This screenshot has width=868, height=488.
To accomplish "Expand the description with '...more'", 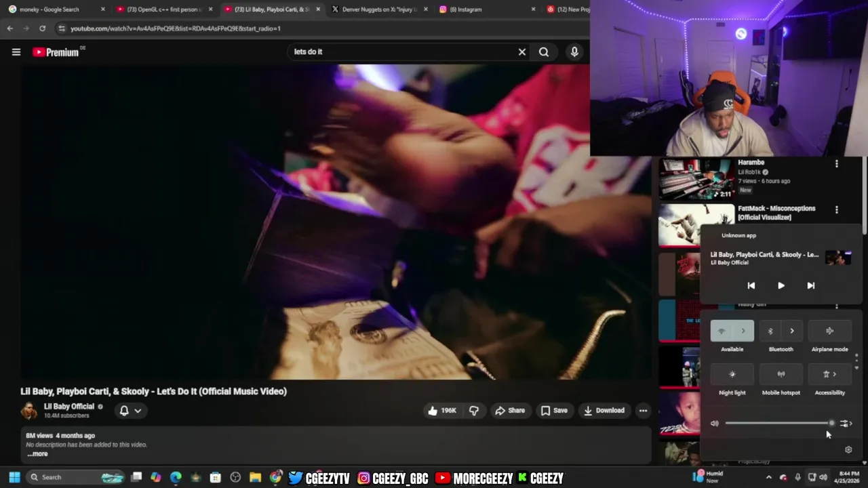I will (x=38, y=454).
